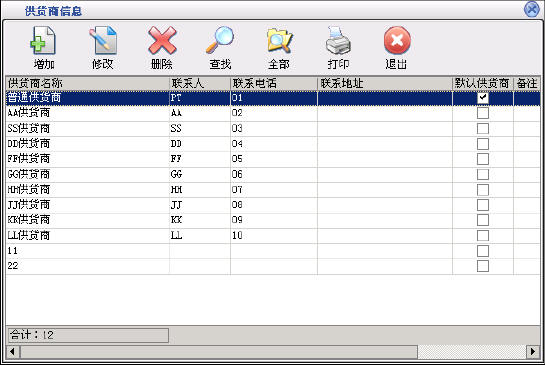This screenshot has width=545, height=365.
Task: Show all suppliers with 全部 icon
Action: click(x=279, y=41)
